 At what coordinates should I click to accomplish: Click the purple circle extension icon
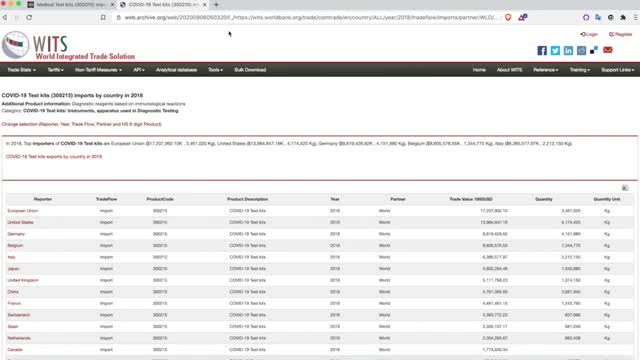tap(586, 17)
